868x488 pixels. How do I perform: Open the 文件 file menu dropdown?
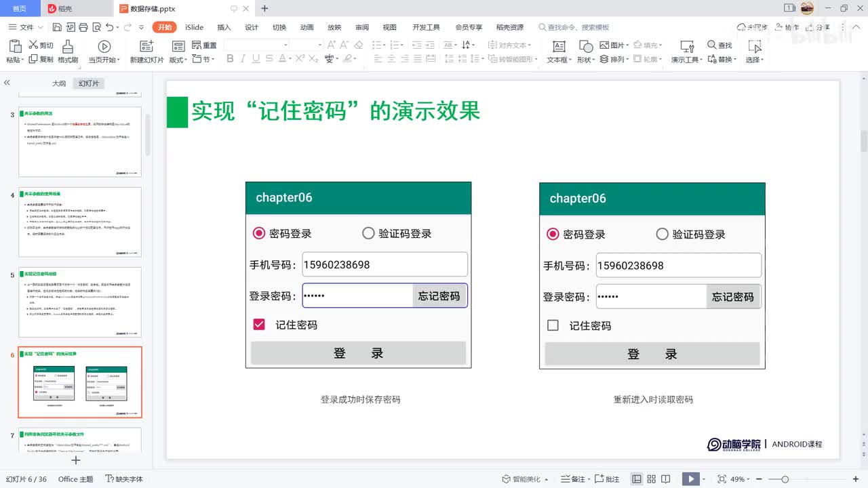(26, 27)
